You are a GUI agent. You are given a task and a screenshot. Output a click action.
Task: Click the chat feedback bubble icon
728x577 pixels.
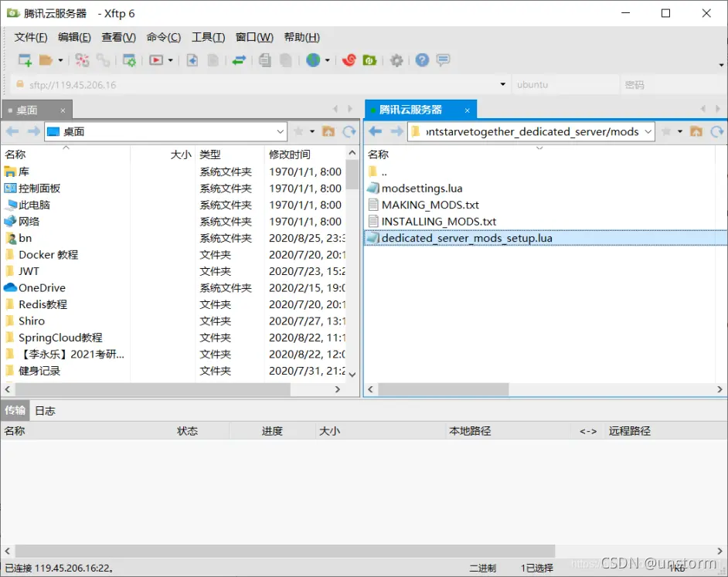pyautogui.click(x=443, y=60)
